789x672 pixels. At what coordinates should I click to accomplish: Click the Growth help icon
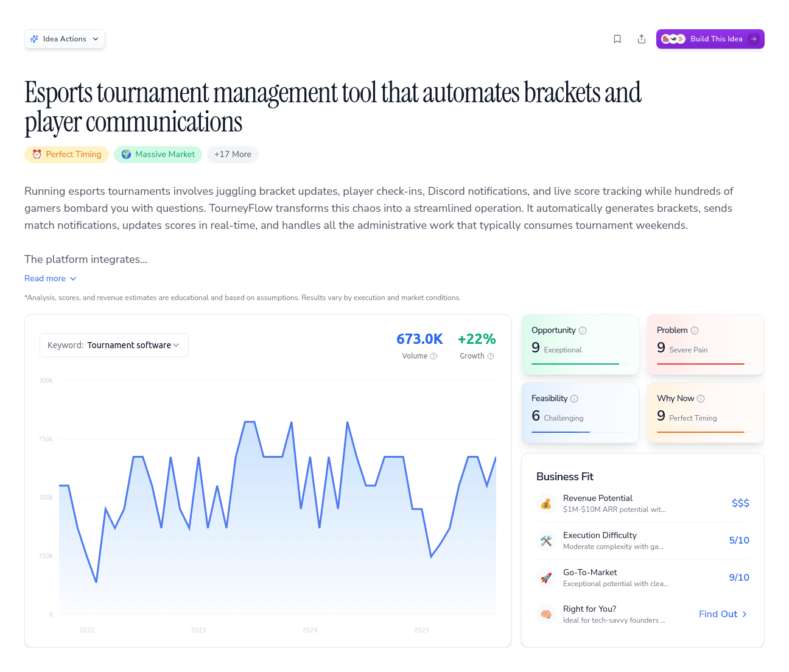[x=490, y=356]
